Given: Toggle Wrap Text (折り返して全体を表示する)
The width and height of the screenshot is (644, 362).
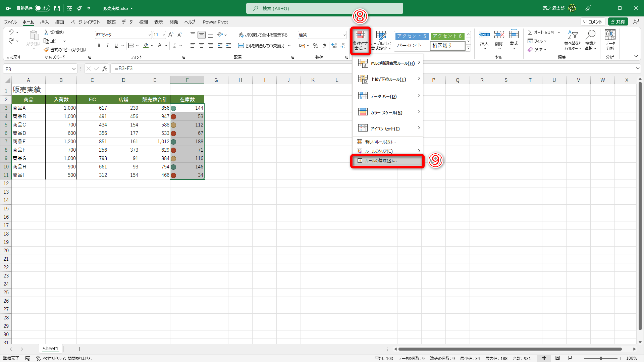Looking at the screenshot, I should click(x=263, y=35).
